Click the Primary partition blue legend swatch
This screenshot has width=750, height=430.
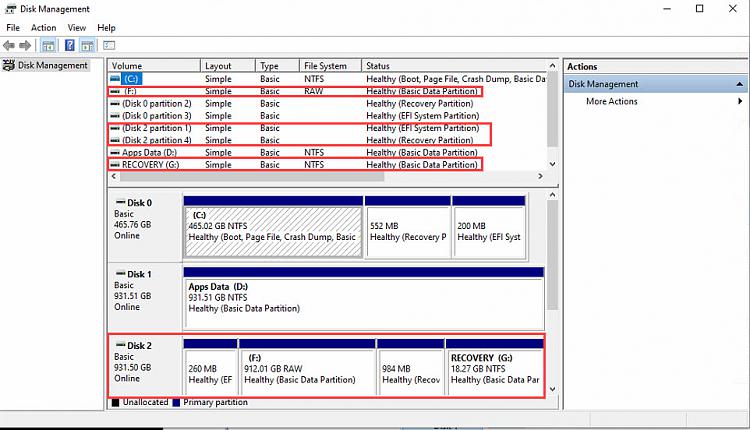click(x=176, y=403)
